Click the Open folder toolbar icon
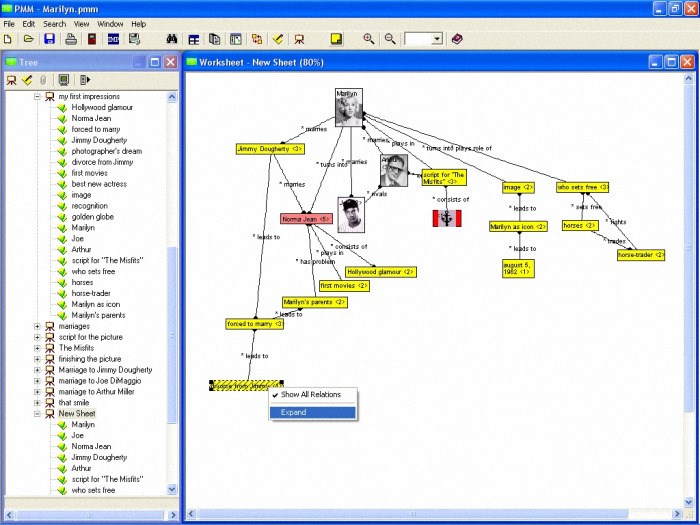Screen dimensions: 700x525 (x=29, y=39)
